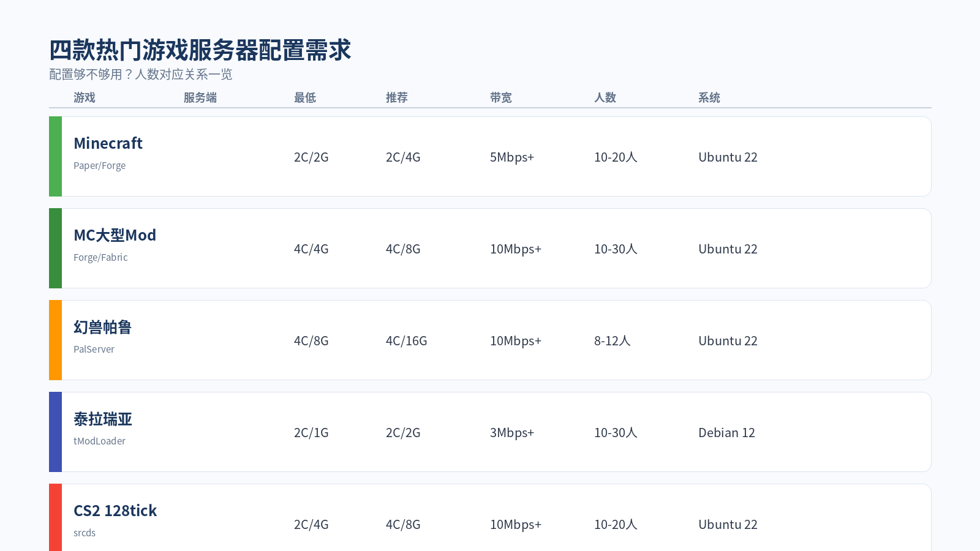Click CS2's 10-20人 player count
The height and width of the screenshot is (551, 980).
pyautogui.click(x=616, y=525)
